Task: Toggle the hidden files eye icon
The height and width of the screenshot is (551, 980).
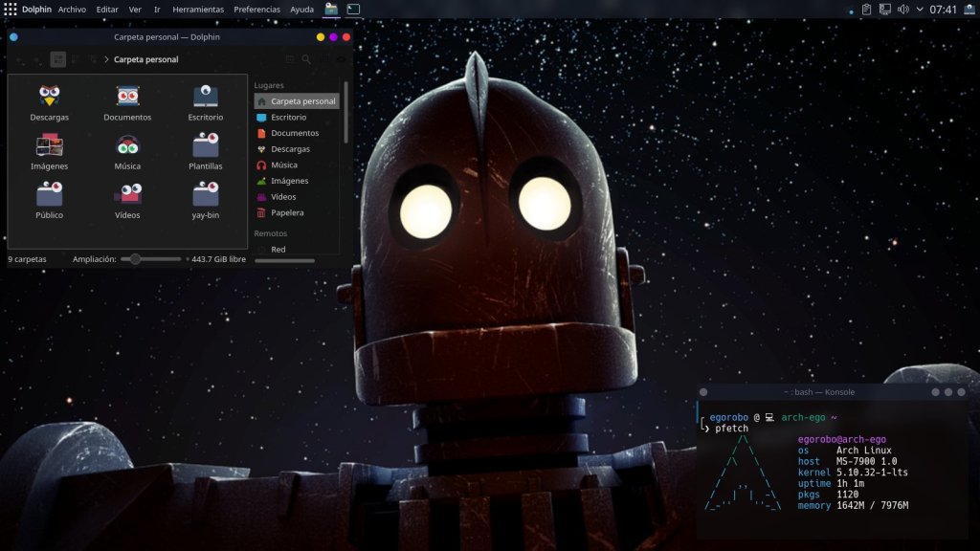Action: coord(341,59)
